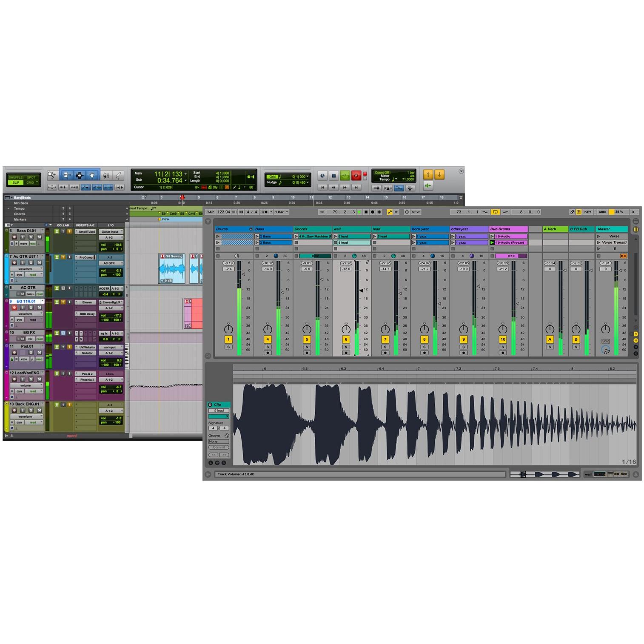The width and height of the screenshot is (644, 644).
Task: Click the NEW button in Ableton transport
Action: point(416,212)
